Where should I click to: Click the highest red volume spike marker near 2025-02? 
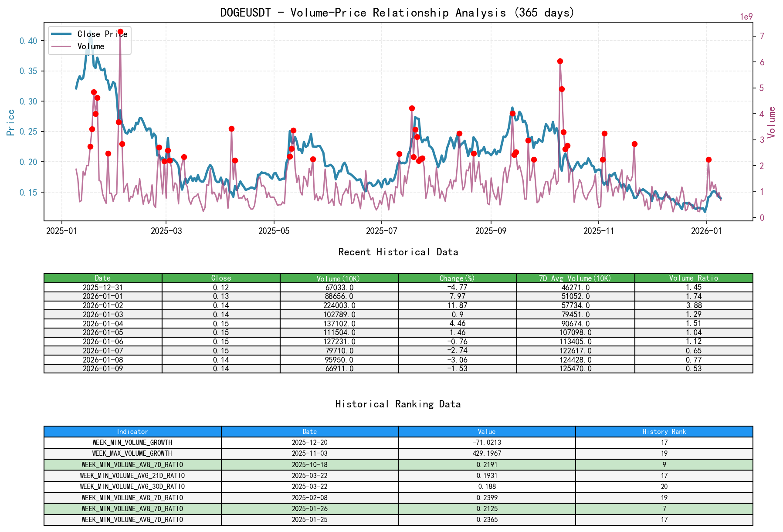(x=121, y=31)
